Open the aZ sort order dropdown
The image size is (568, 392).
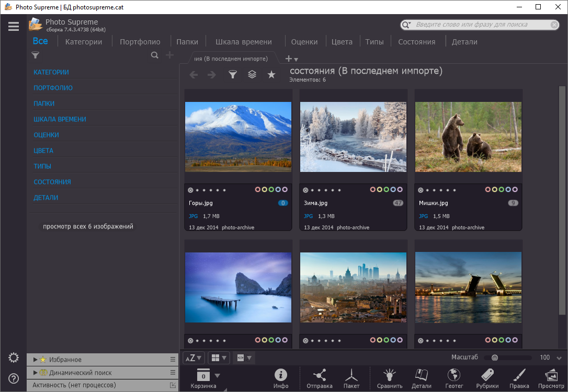point(192,358)
